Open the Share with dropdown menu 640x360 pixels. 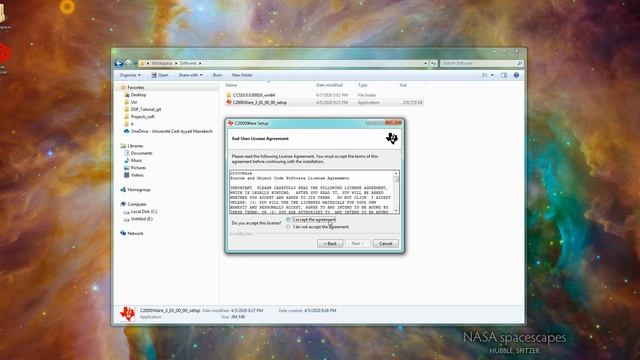pos(190,75)
